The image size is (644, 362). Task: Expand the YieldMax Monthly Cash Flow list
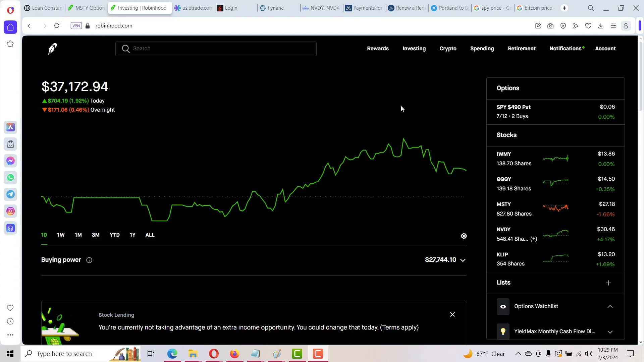point(610,332)
